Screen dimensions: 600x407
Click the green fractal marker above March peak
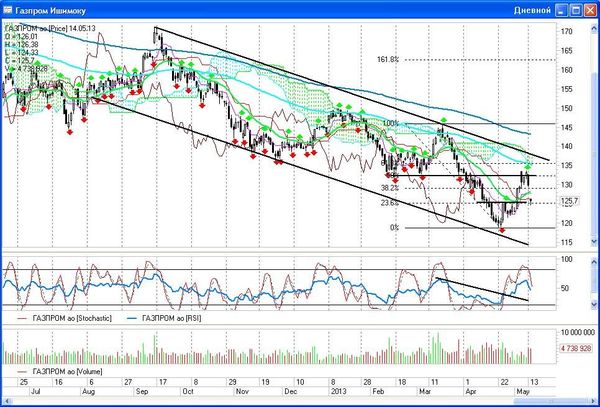443,120
